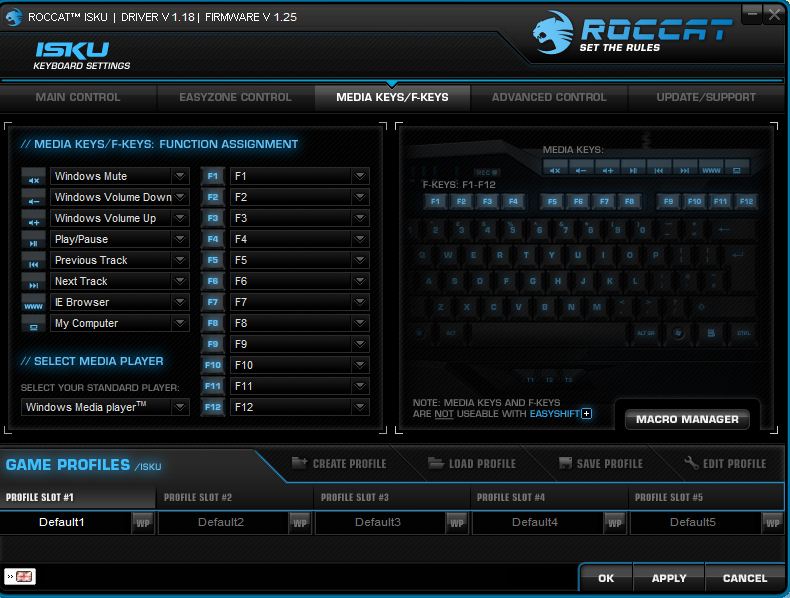This screenshot has width=790, height=598.
Task: Open the Windows Volume Down dropdown
Action: pyautogui.click(x=180, y=197)
